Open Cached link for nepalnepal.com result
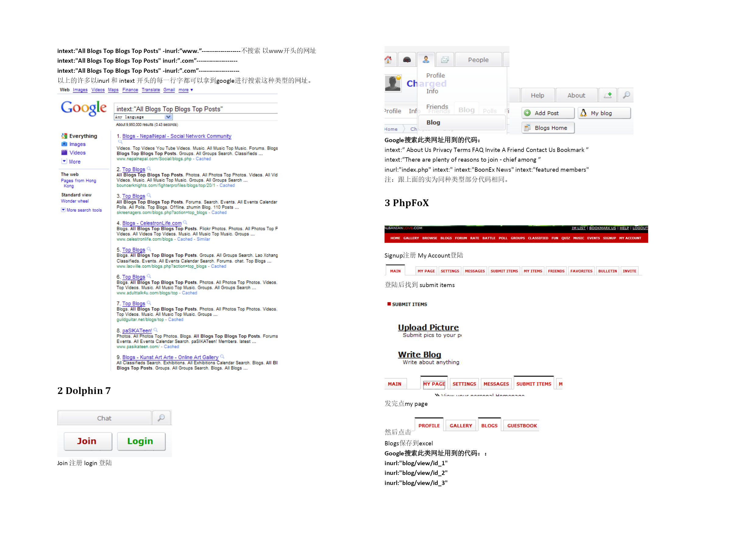This screenshot has height=534, width=756. click(x=203, y=159)
